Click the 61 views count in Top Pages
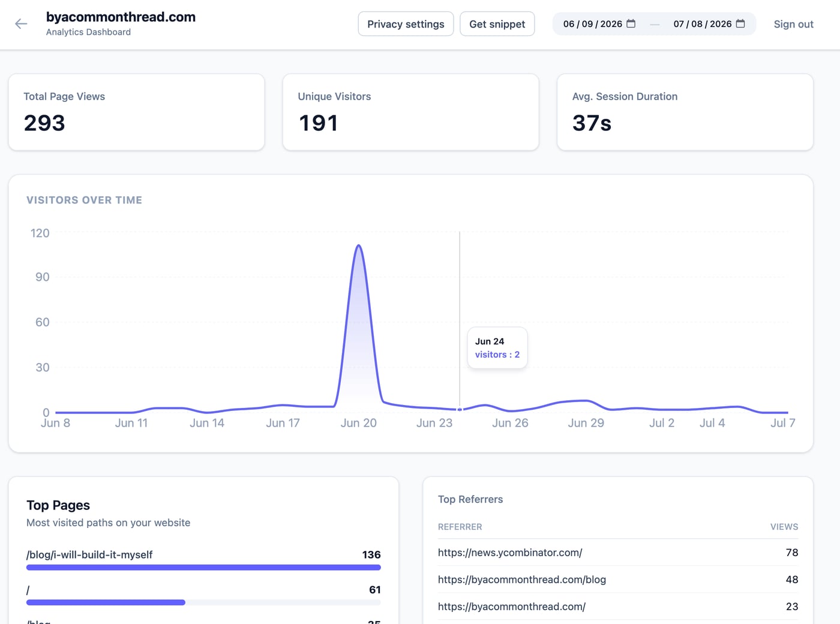The width and height of the screenshot is (840, 624). click(x=375, y=590)
